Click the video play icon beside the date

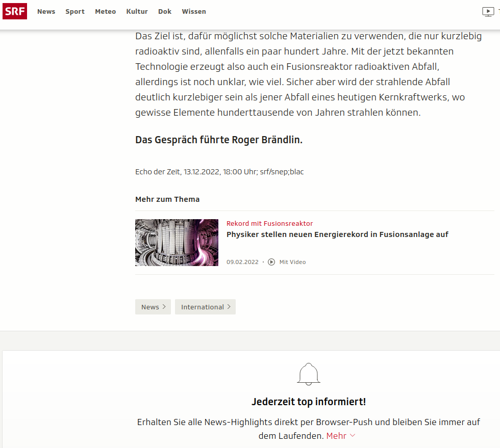[271, 262]
